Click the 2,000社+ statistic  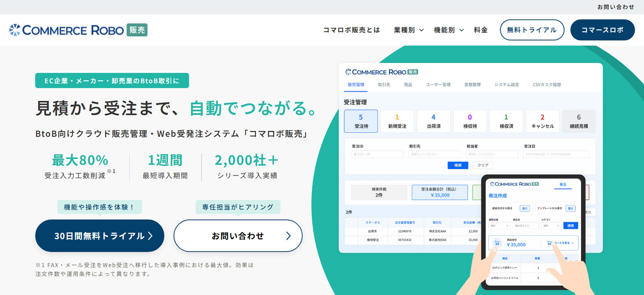point(247,167)
